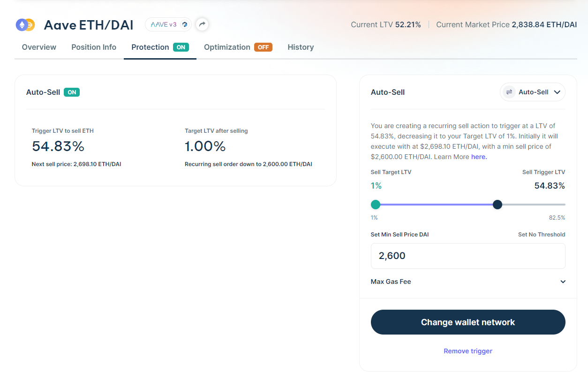
Task: Click the dark Sell Trigger LTV slider handle
Action: tap(498, 205)
